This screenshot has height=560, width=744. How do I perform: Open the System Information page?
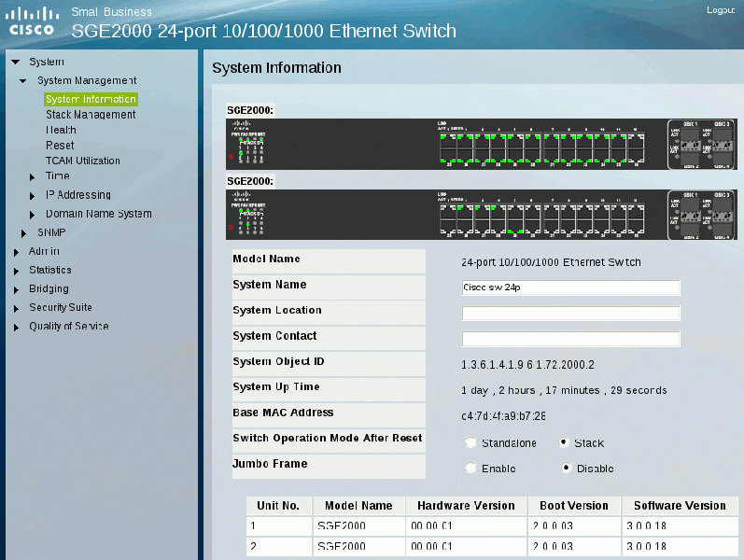click(91, 99)
